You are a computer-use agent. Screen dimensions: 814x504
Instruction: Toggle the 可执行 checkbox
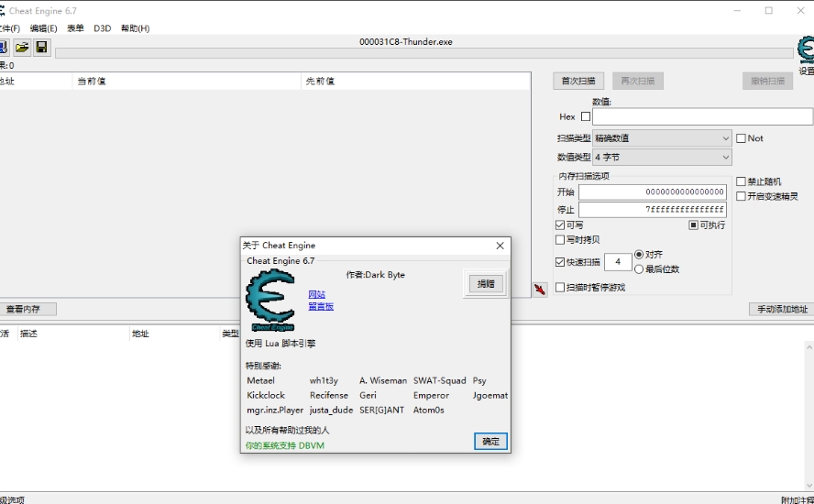click(693, 225)
